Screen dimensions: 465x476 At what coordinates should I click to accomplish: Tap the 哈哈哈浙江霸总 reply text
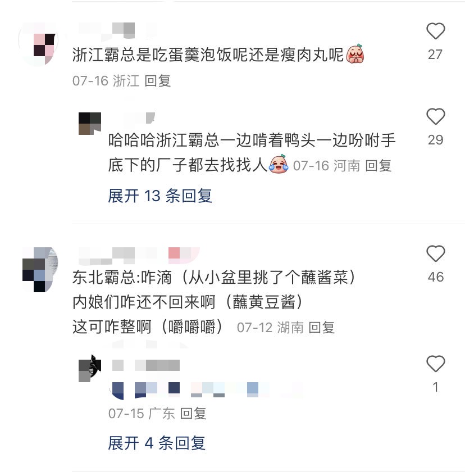tap(252, 153)
